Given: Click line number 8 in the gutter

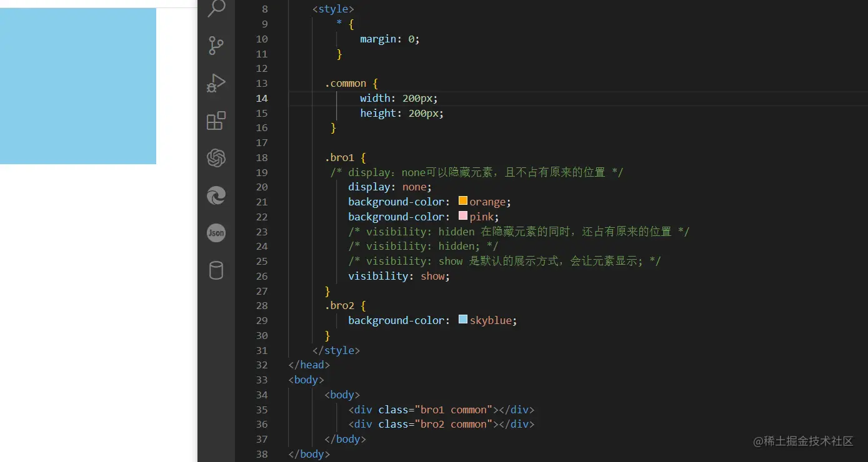Looking at the screenshot, I should tap(264, 9).
